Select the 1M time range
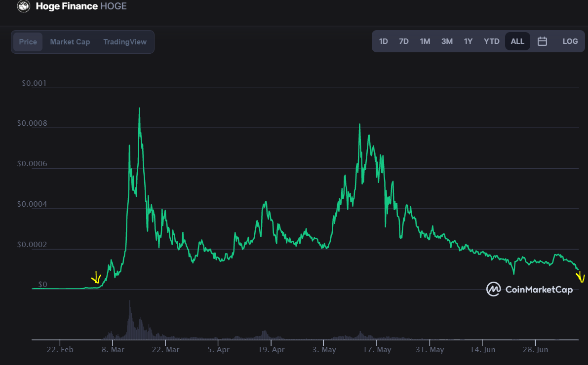 (x=425, y=41)
